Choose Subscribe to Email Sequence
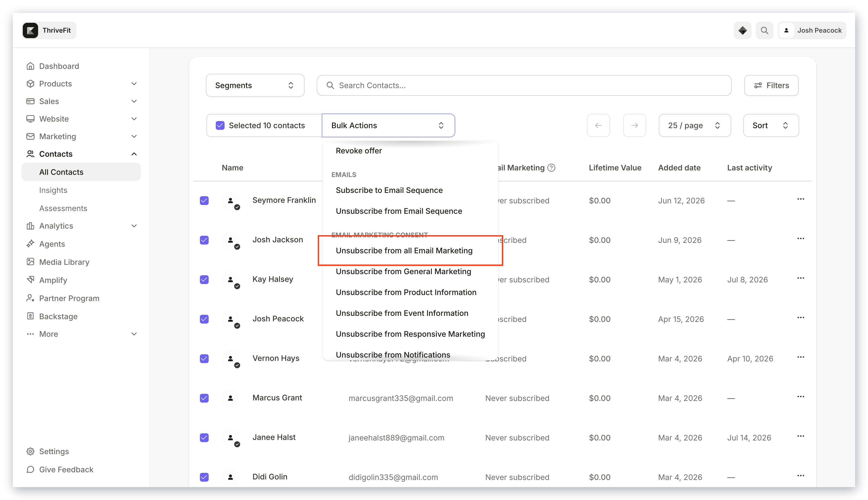The image size is (868, 500). pyautogui.click(x=389, y=190)
